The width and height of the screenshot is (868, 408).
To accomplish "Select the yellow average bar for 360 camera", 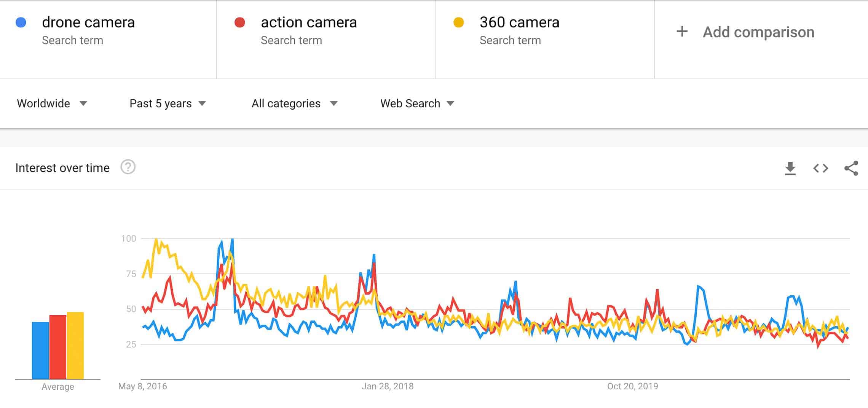I will coord(75,346).
